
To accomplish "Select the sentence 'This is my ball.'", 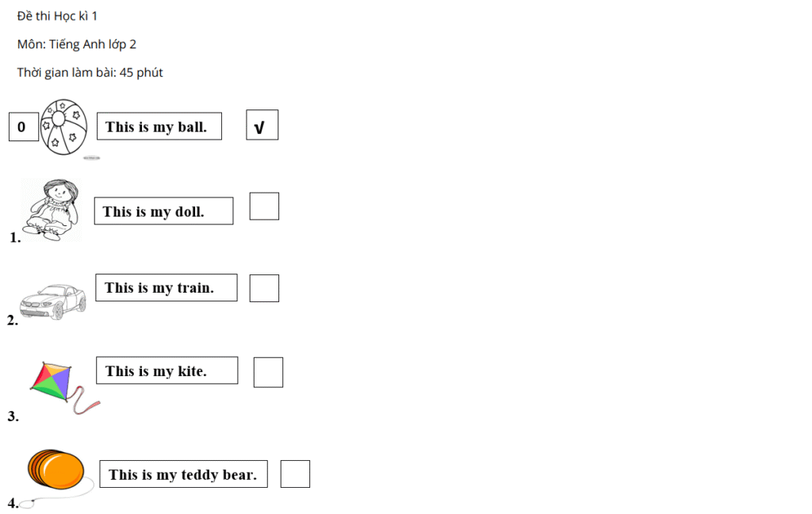I will click(156, 127).
